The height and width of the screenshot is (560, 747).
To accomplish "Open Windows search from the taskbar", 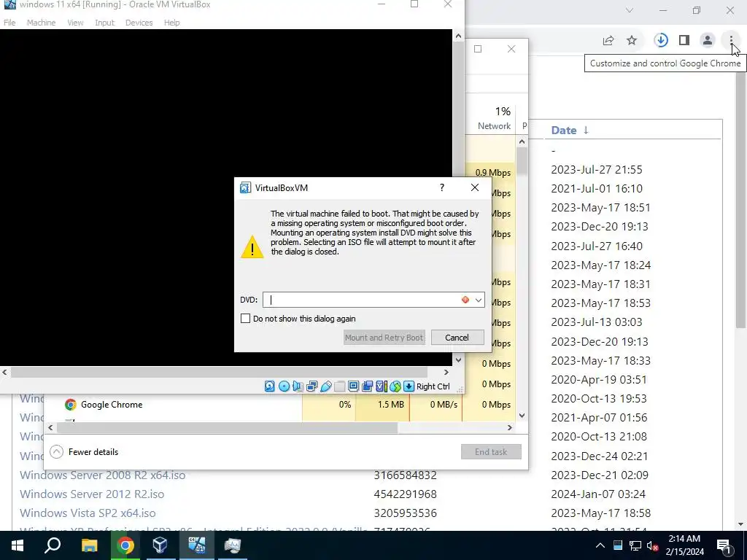I will click(53, 545).
